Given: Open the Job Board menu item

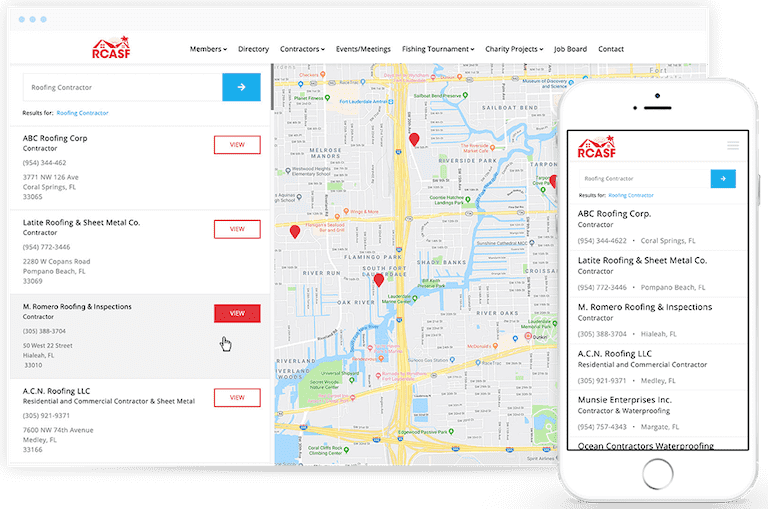Looking at the screenshot, I should click(570, 49).
